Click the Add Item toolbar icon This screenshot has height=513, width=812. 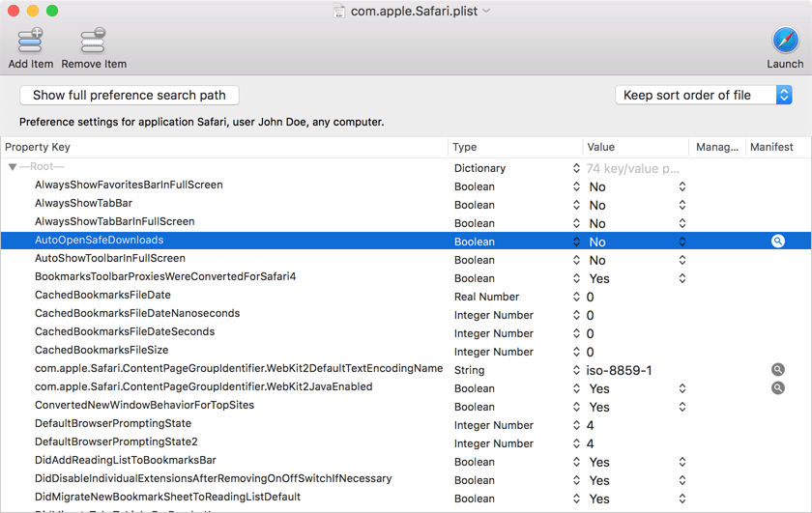(x=30, y=41)
